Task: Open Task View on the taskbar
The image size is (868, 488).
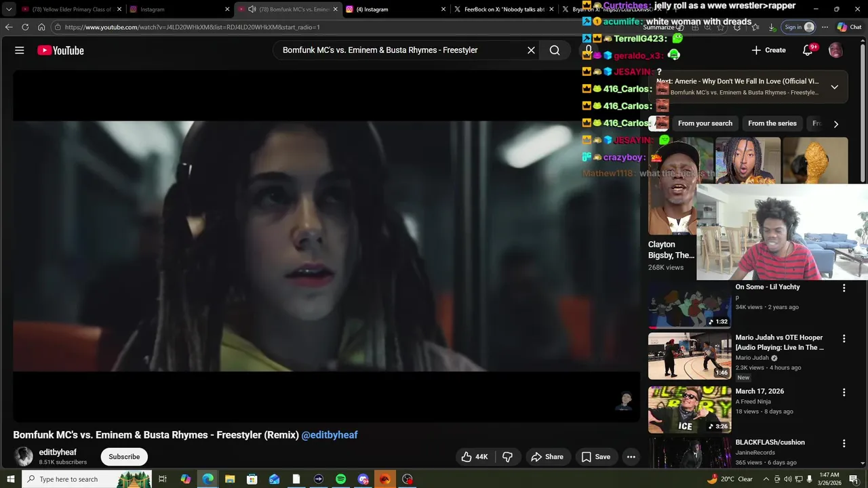Action: 163,479
